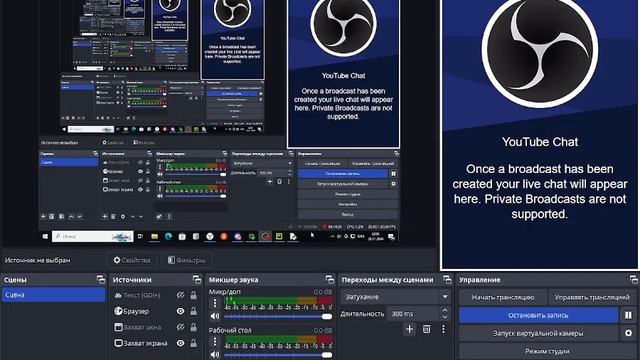Click the Рабочий стол channel label
This screenshot has height=360, width=640.
[x=230, y=330]
